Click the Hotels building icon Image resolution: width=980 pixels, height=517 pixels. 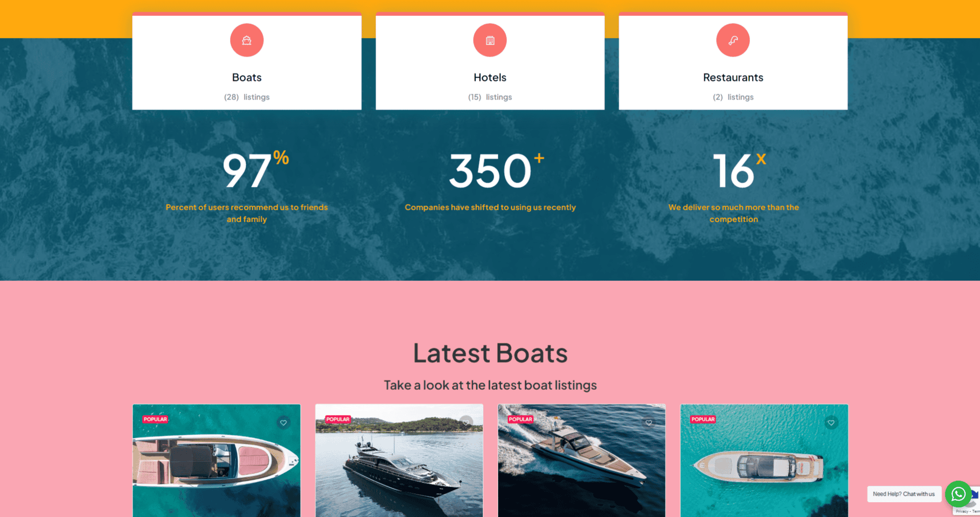[x=490, y=40]
